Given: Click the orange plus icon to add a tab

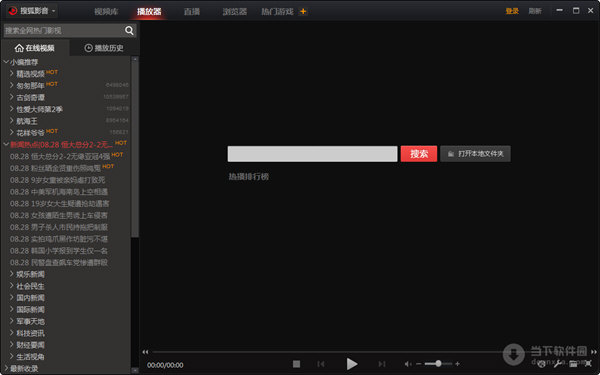Looking at the screenshot, I should coord(303,11).
